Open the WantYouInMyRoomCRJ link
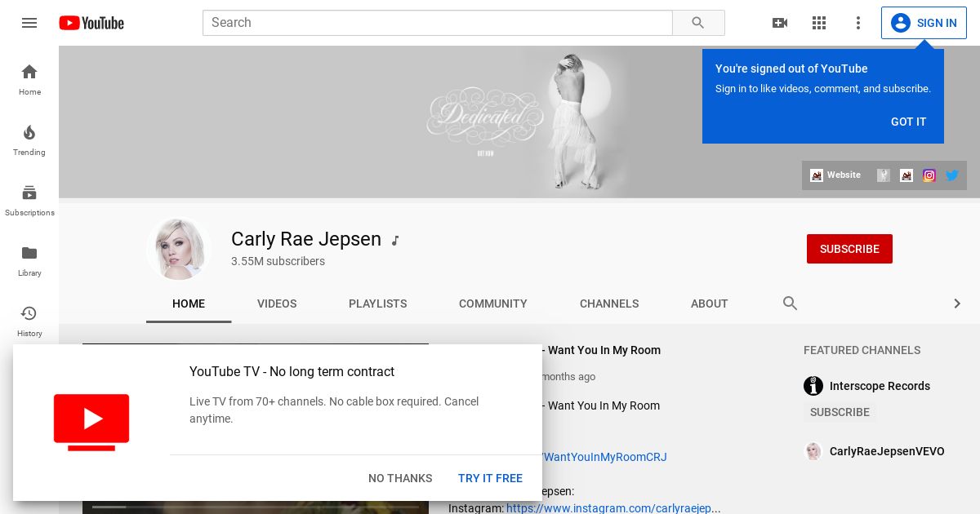The height and width of the screenshot is (514, 980). tap(604, 457)
